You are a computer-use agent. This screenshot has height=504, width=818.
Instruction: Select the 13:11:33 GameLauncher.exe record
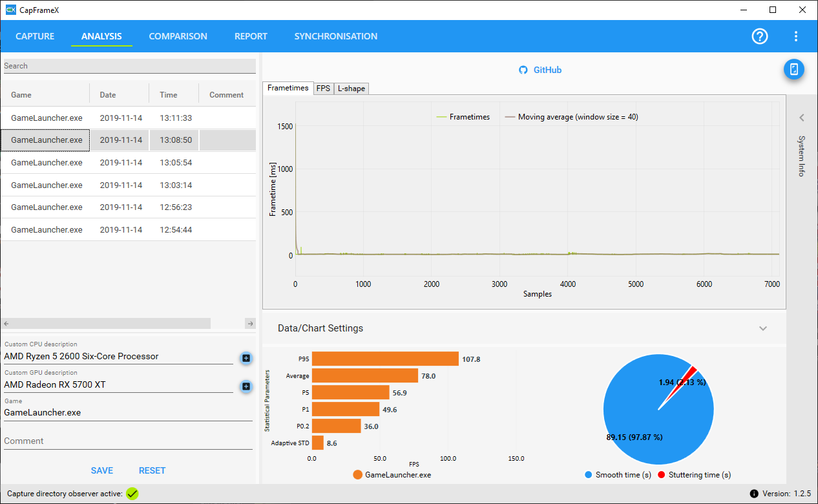128,118
